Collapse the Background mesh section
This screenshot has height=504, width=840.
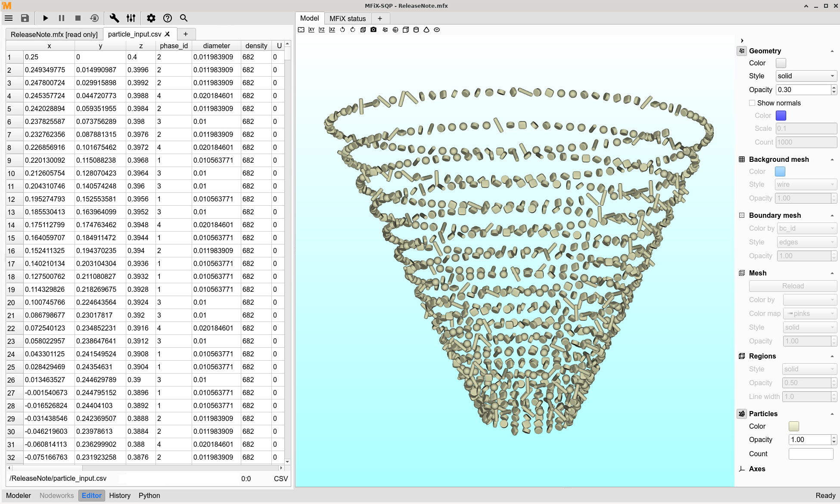tap(832, 159)
